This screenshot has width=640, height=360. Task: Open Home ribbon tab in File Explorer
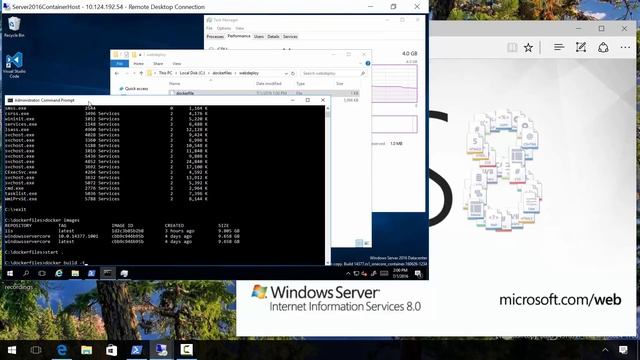[138, 64]
